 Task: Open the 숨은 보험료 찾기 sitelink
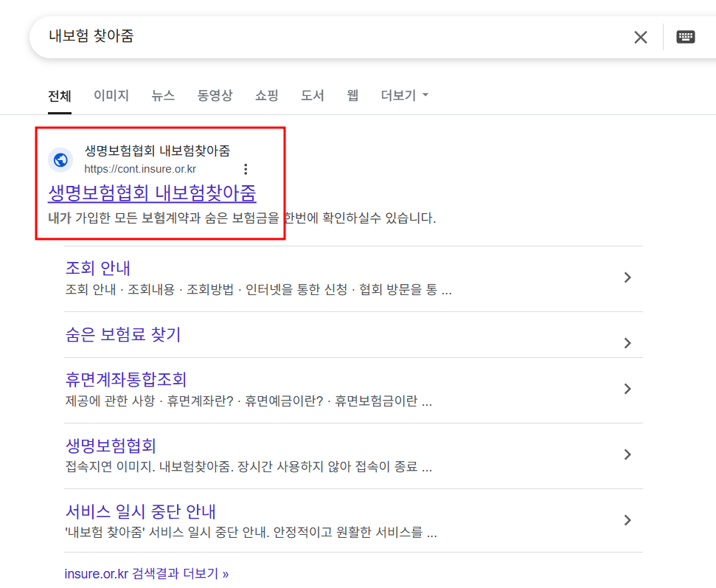[x=123, y=334]
